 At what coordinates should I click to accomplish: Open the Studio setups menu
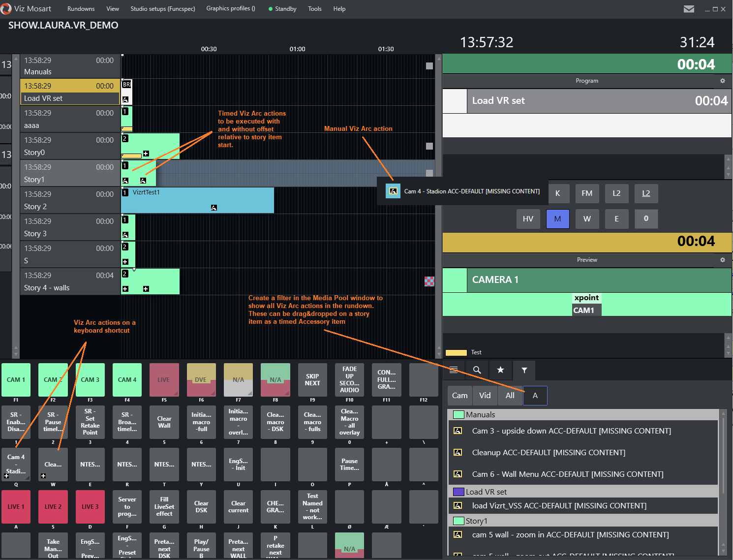tap(162, 9)
